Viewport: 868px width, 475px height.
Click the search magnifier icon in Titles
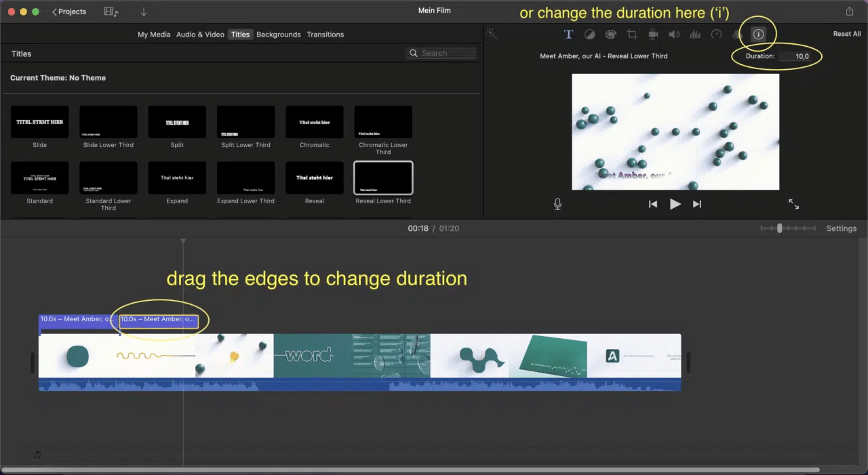click(x=414, y=54)
